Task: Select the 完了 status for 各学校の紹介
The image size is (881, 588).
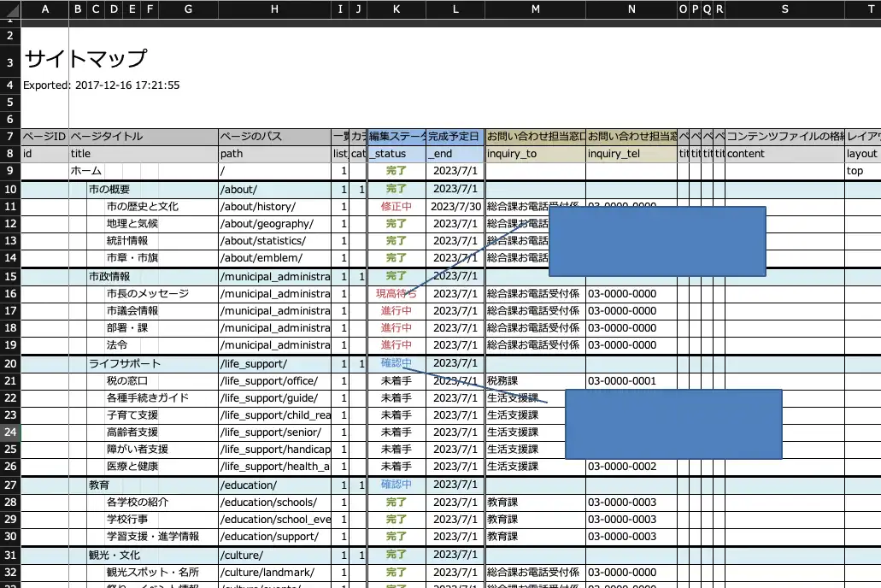Action: [x=396, y=502]
